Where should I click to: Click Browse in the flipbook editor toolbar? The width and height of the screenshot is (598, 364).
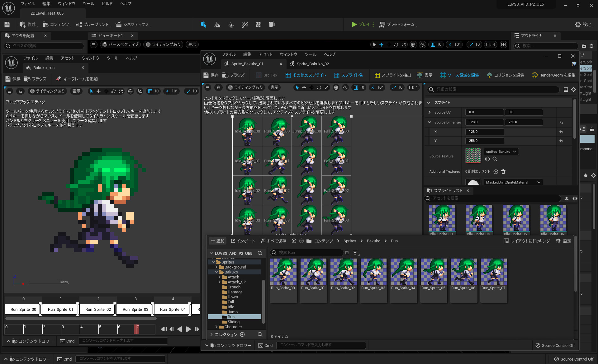35,79
